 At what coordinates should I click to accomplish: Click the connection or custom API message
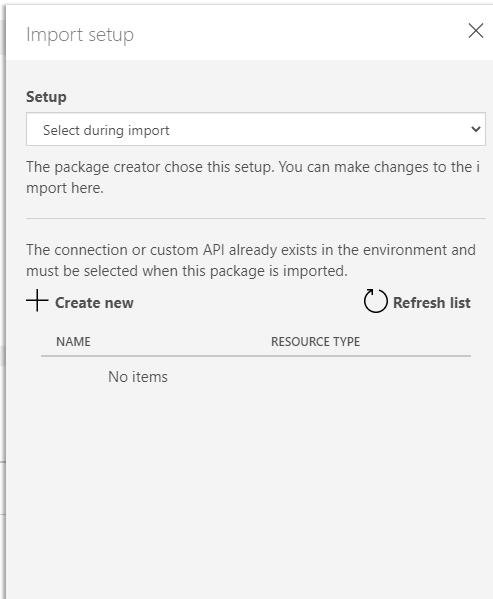[x=251, y=260]
